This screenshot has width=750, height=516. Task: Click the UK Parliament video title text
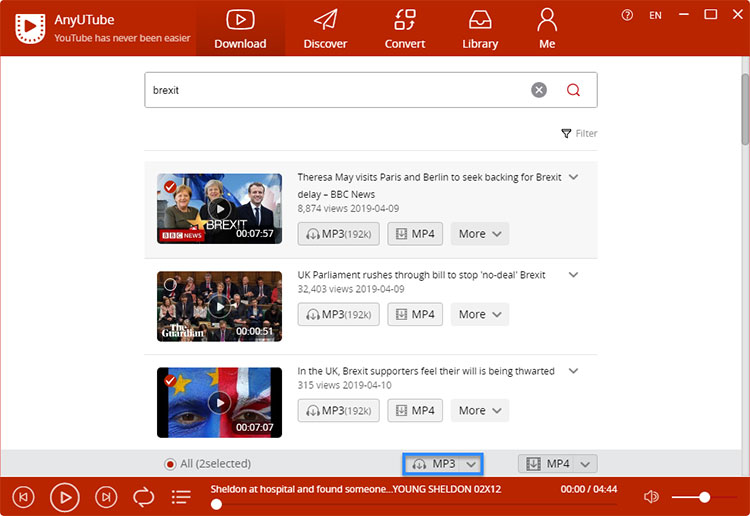(x=421, y=275)
